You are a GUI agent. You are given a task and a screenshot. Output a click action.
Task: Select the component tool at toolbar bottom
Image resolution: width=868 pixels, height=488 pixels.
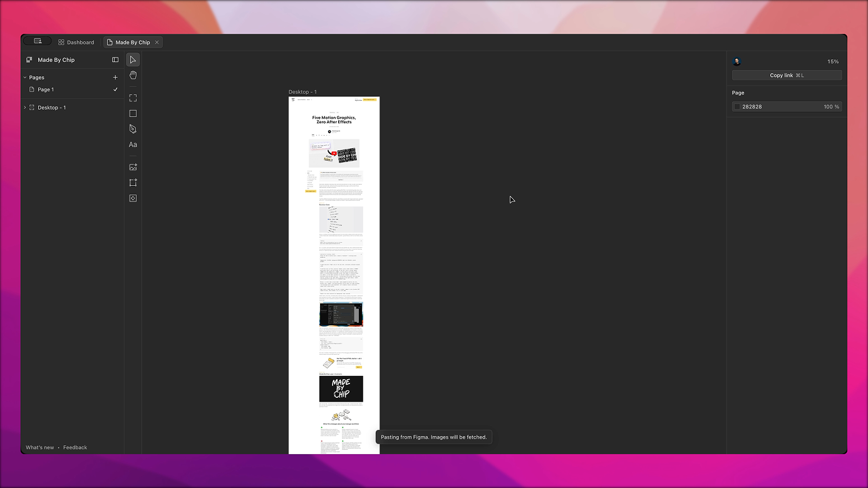(x=133, y=198)
